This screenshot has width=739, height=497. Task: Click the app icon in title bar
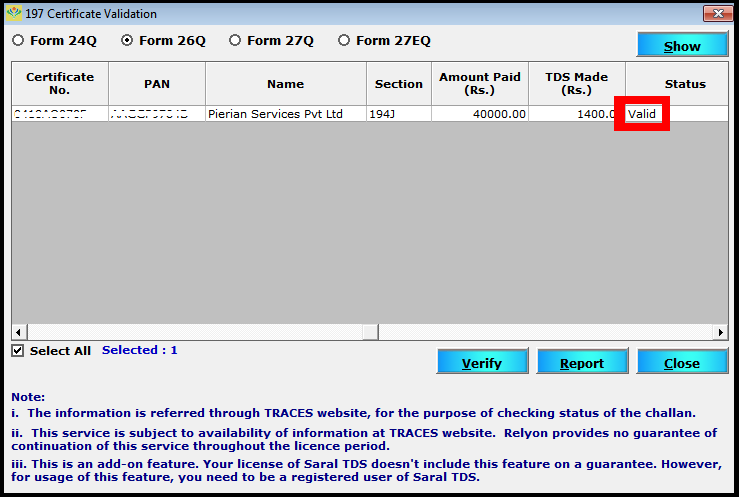click(14, 13)
